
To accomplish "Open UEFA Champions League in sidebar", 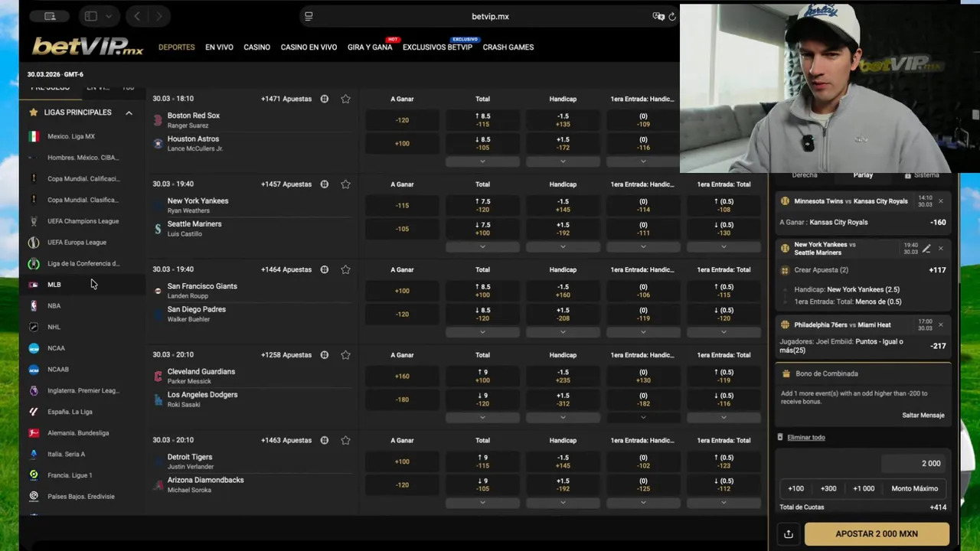I will (x=83, y=221).
